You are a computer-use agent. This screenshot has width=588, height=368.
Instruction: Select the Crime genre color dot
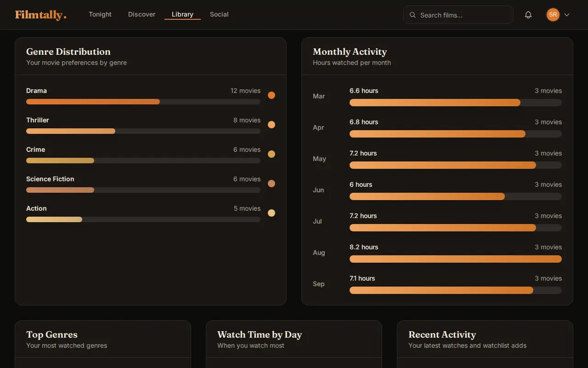tap(271, 154)
